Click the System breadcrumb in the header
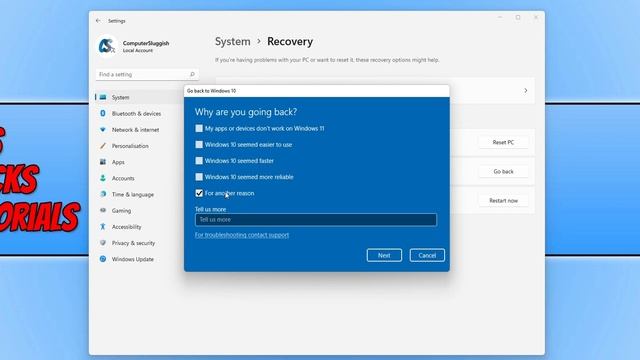Image resolution: width=640 pixels, height=360 pixels. 233,42
